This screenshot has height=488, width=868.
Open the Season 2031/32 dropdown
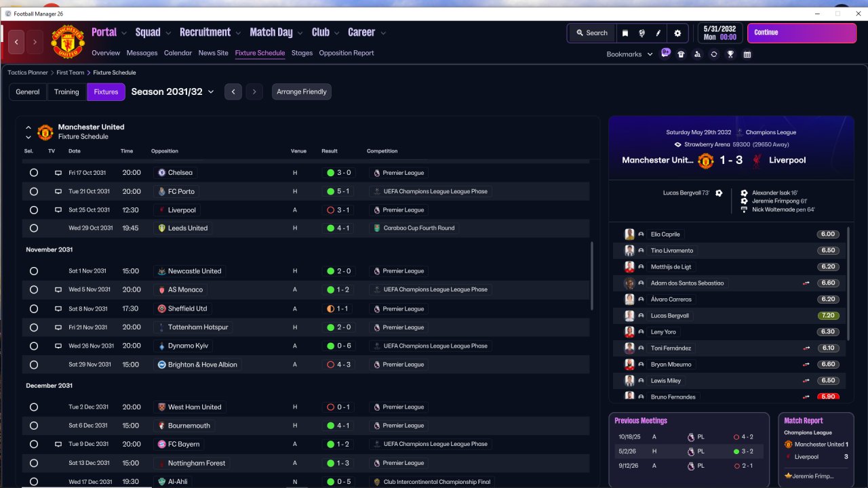173,91
